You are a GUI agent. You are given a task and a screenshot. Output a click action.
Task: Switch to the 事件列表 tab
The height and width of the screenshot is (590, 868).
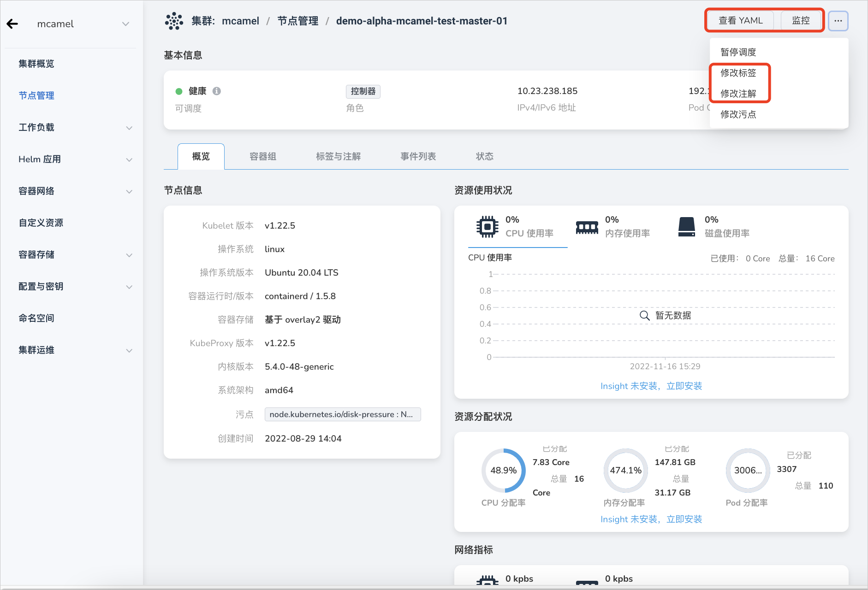(418, 156)
